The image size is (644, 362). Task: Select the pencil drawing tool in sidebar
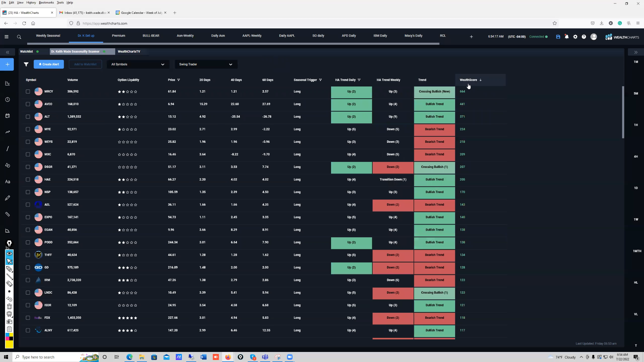(7, 198)
